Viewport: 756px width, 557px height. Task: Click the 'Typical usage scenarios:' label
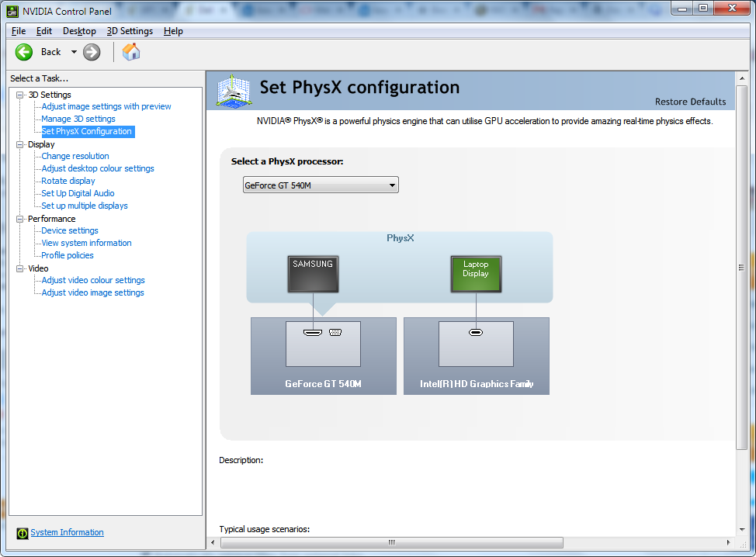pos(264,529)
